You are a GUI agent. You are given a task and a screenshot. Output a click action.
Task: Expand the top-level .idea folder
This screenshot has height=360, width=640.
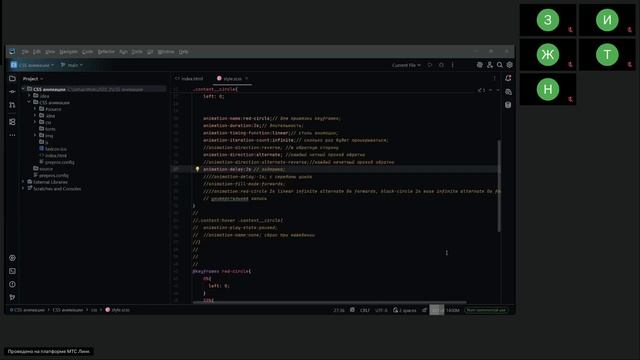click(x=29, y=96)
